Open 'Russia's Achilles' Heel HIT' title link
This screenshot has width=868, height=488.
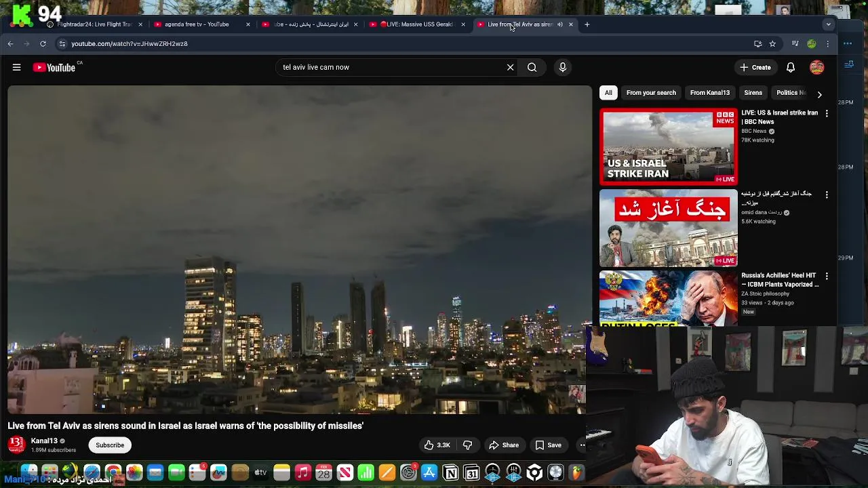[x=779, y=280]
